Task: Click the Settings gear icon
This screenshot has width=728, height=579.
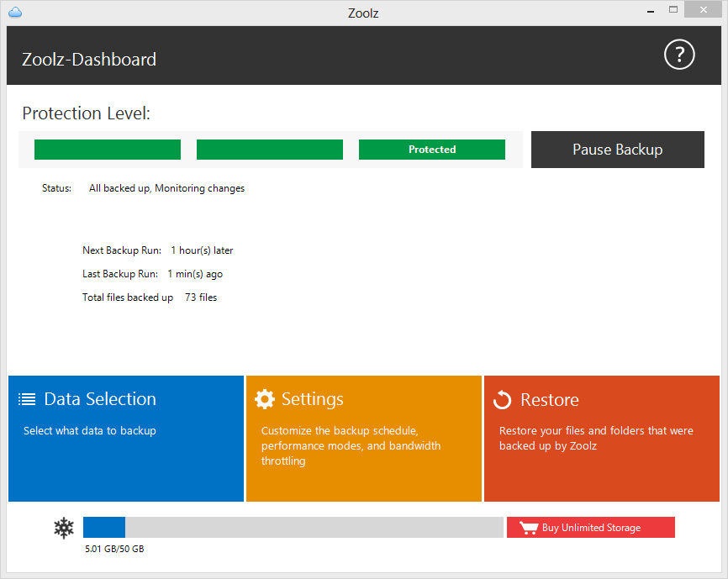Action: point(265,399)
